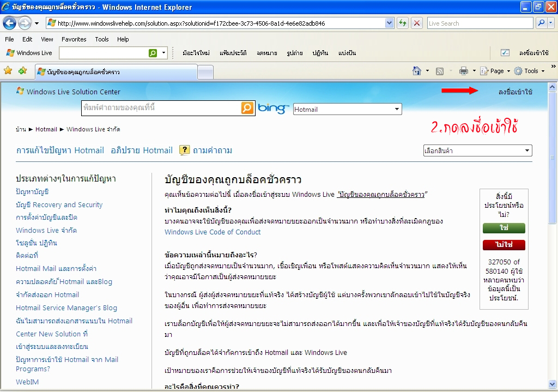
Task: Open the Favorites menu
Action: [74, 39]
